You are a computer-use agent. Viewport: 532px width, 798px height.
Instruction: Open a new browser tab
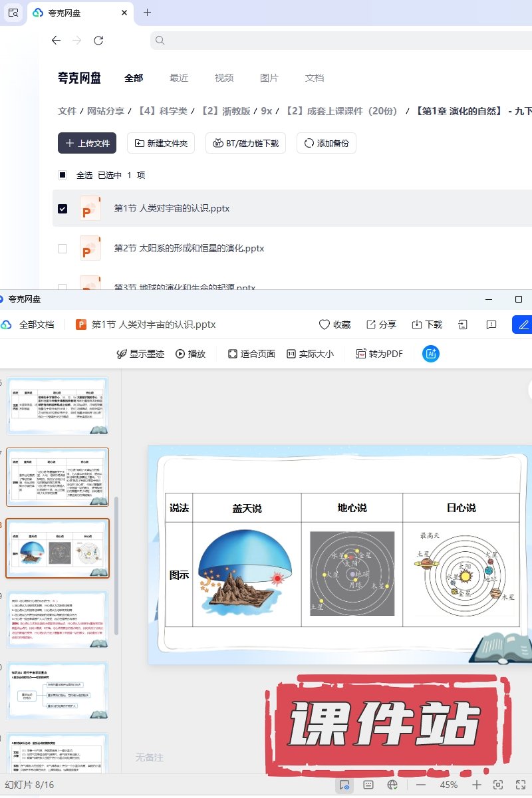tap(148, 13)
